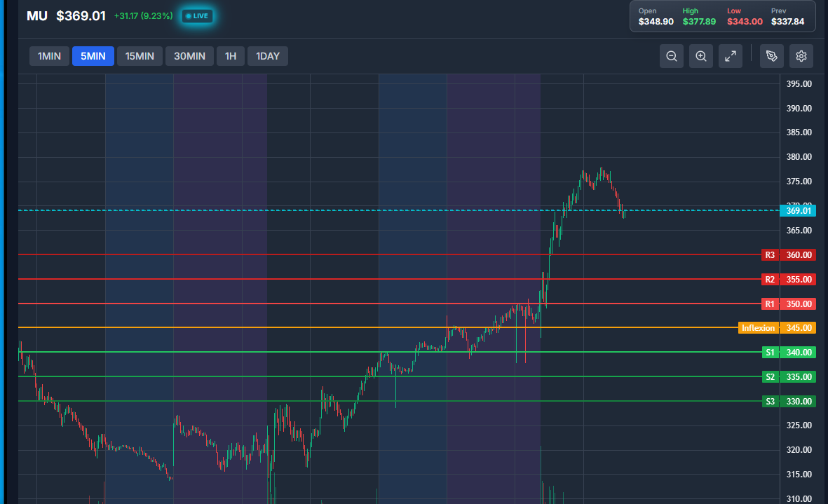This screenshot has height=504, width=828.
Task: Click the 395.00 price axis label
Action: click(799, 83)
